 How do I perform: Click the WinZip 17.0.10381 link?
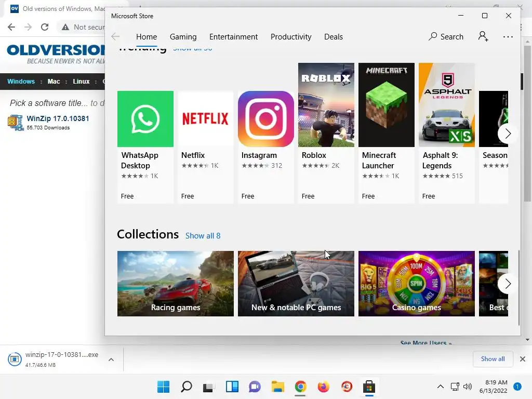click(x=58, y=118)
